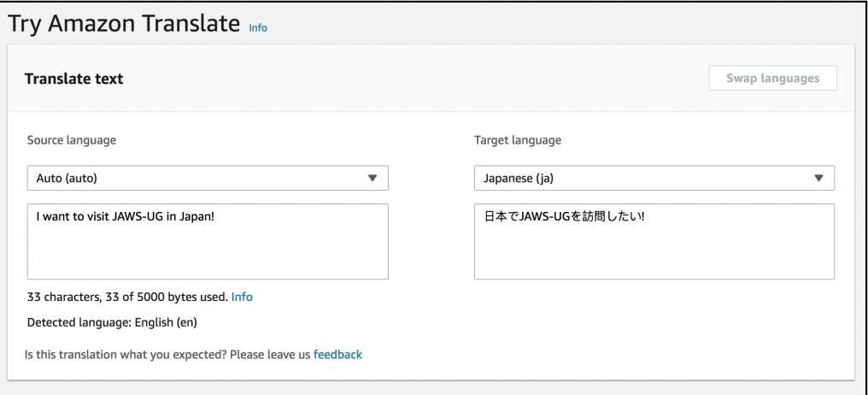
Task: Click the source language dropdown arrow
Action: 372,178
